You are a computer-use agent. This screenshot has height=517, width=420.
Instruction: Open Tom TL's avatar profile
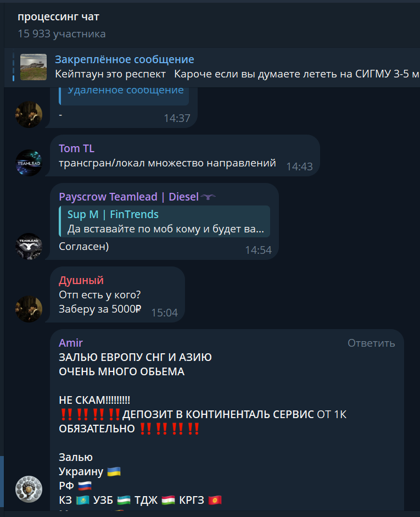(x=29, y=163)
